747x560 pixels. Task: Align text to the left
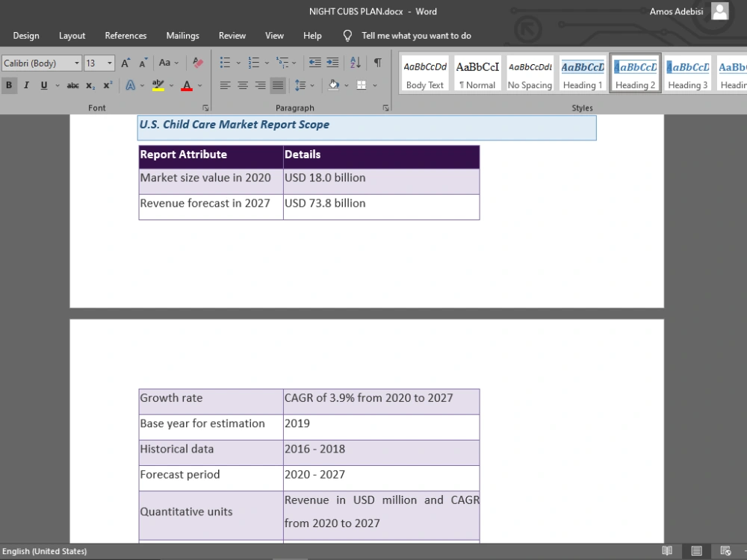pyautogui.click(x=225, y=86)
